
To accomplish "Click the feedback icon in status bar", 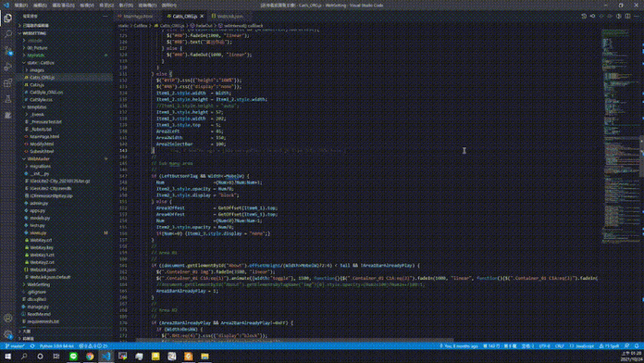I will pyautogui.click(x=627, y=346).
